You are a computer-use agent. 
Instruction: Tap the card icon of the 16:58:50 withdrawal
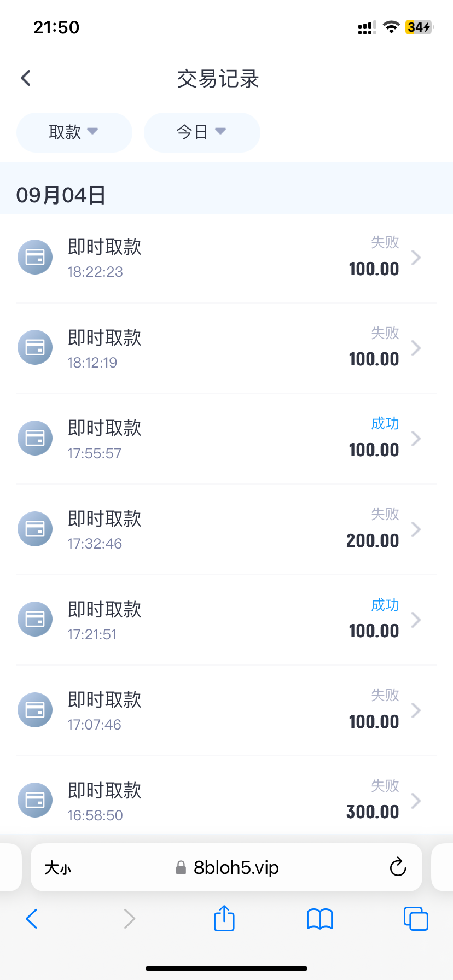click(x=35, y=800)
